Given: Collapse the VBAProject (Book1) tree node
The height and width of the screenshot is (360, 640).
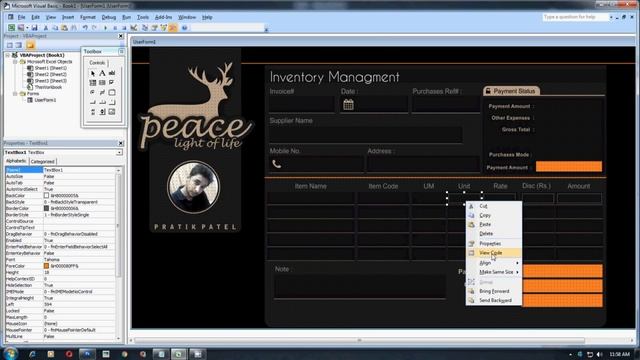Looking at the screenshot, I should click(x=8, y=55).
